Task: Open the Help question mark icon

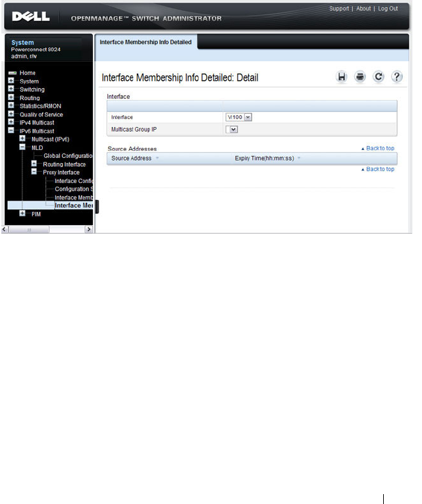Action: coord(397,77)
